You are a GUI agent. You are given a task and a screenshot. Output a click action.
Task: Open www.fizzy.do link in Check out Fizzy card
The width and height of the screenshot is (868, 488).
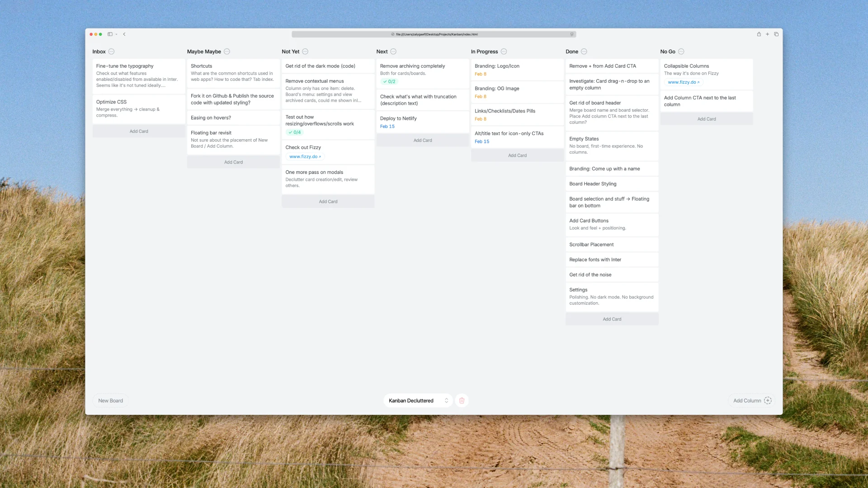(305, 157)
